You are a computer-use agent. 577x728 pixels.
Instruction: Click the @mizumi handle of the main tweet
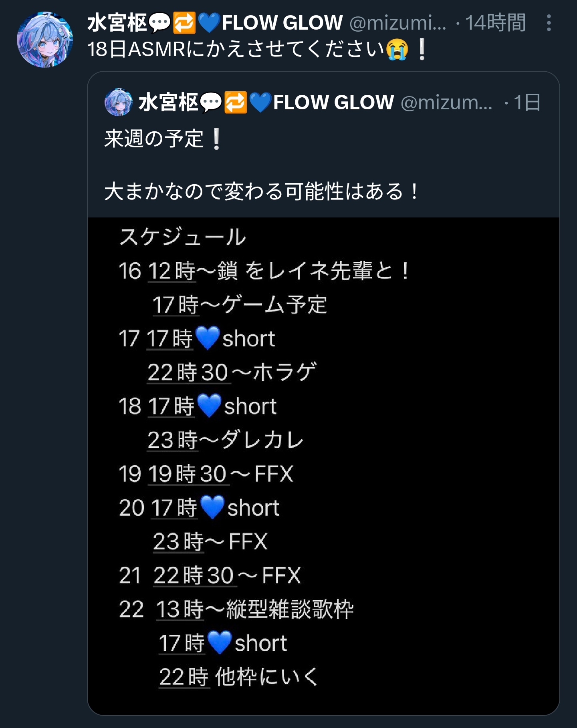[397, 23]
